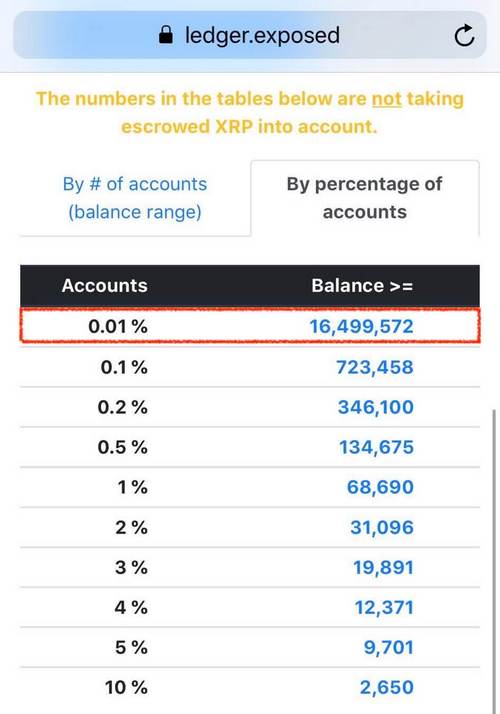Screen dimensions: 500x714
Task: Tap the reload page icon
Action: click(x=464, y=36)
